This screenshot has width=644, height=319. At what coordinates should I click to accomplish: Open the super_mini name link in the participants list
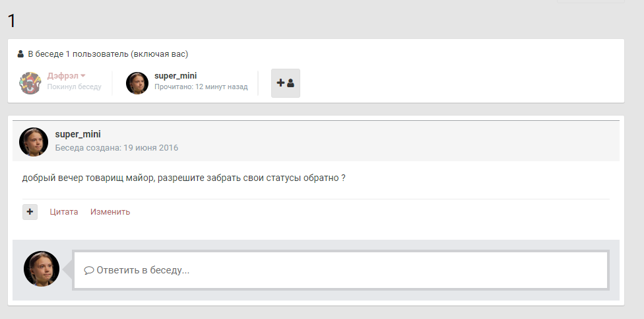(x=175, y=76)
